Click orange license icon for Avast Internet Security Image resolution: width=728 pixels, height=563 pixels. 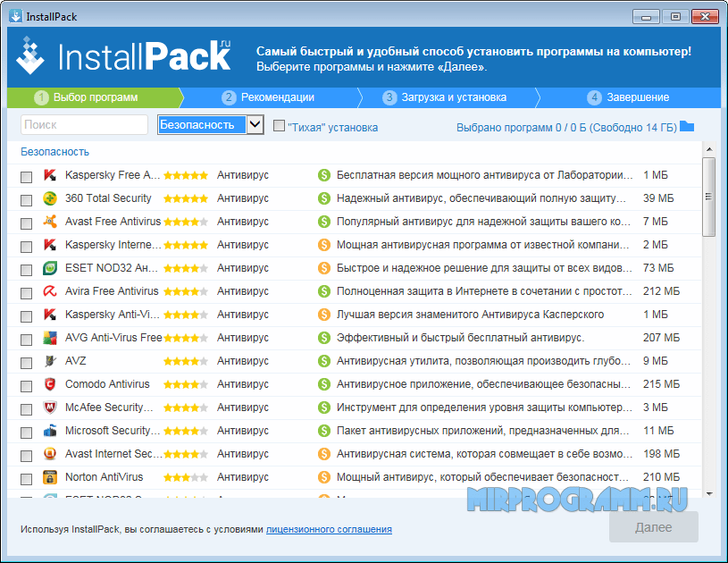pos(324,454)
